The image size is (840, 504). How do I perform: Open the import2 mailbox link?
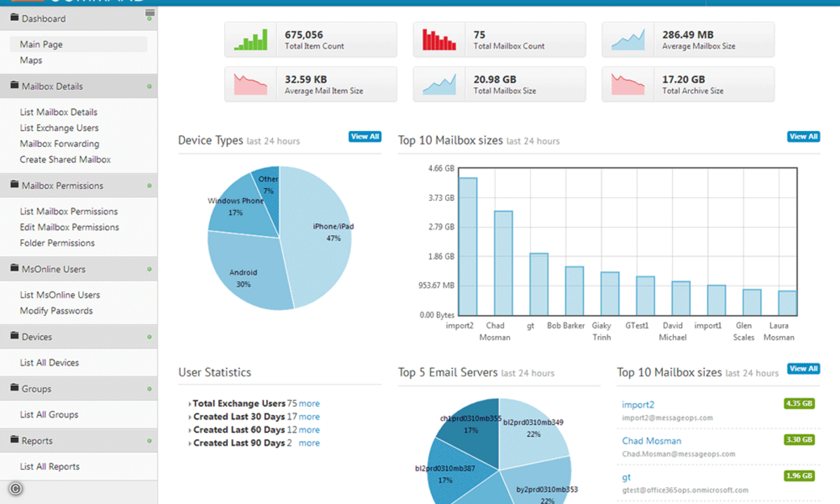[638, 405]
